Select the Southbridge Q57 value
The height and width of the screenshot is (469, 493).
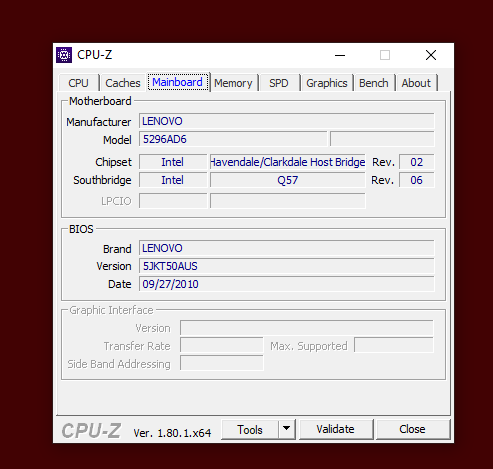click(288, 180)
